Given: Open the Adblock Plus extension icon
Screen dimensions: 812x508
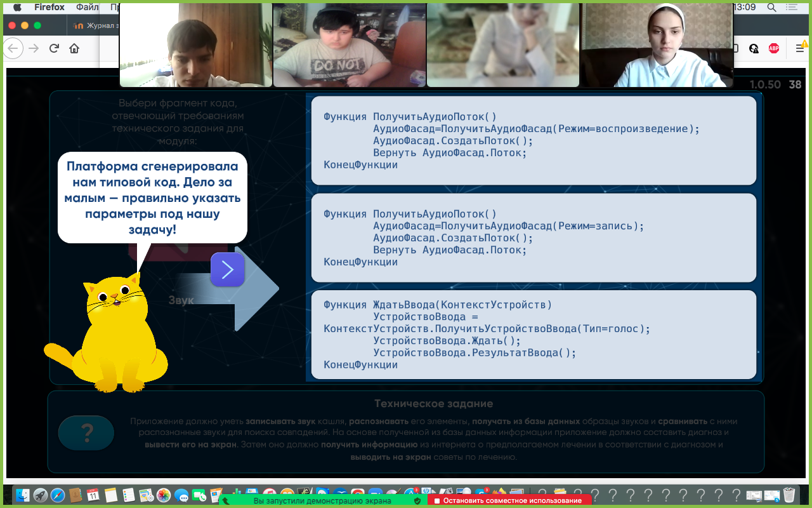Looking at the screenshot, I should pyautogui.click(x=773, y=48).
